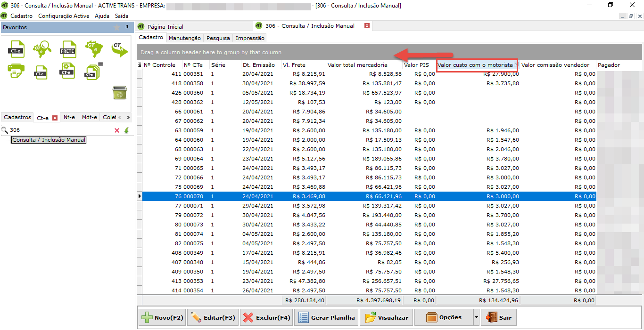The height and width of the screenshot is (330, 644).
Task: Open the CT-e gear settings document icon
Action: click(67, 70)
